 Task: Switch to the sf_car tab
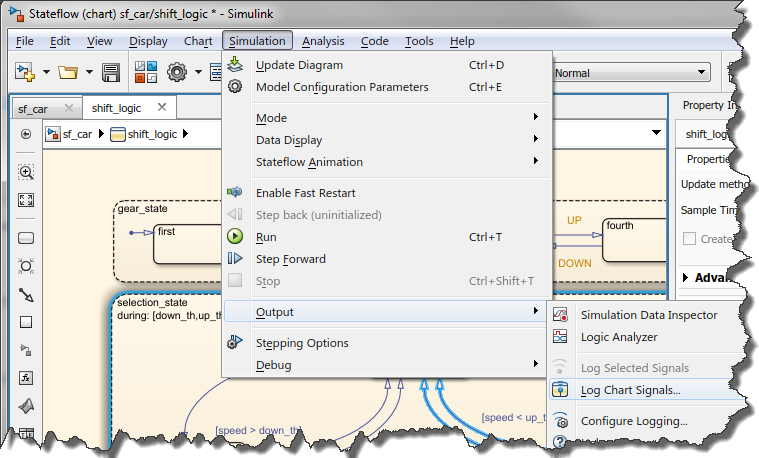click(x=33, y=108)
